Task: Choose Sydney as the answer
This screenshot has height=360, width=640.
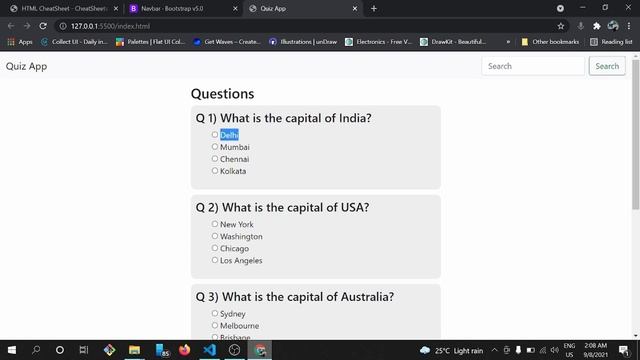Action: (x=215, y=313)
